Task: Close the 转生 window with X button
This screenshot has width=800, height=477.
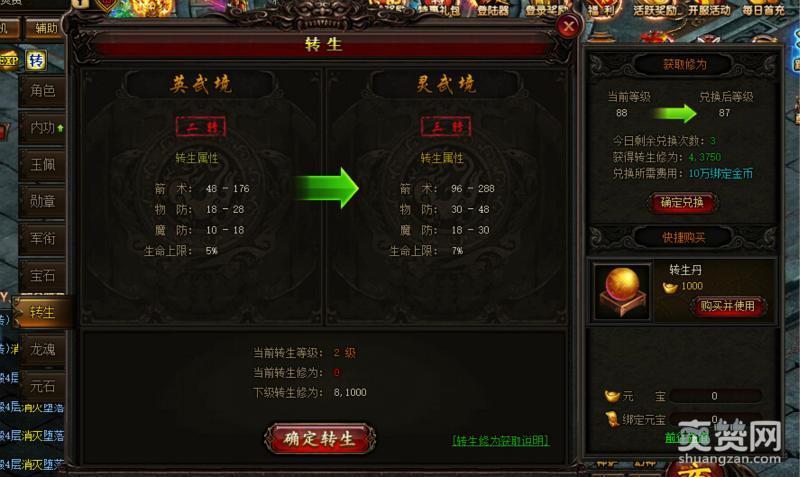Action: coord(568,27)
